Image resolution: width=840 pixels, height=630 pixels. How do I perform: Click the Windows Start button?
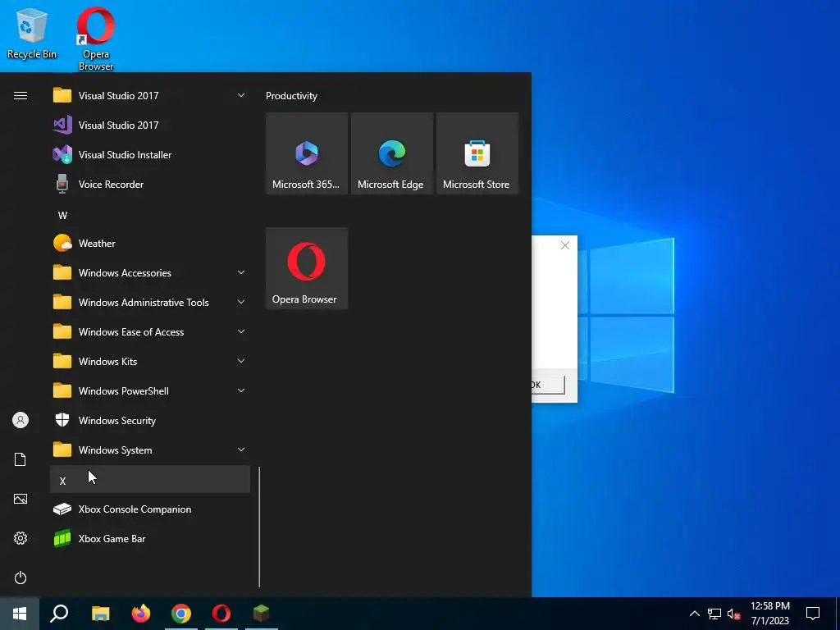coord(20,614)
